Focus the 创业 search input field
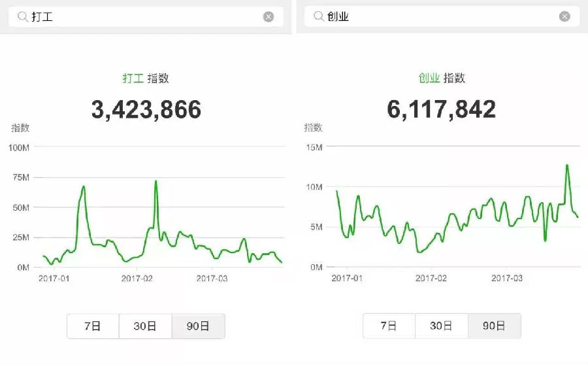588x365 pixels. point(442,16)
